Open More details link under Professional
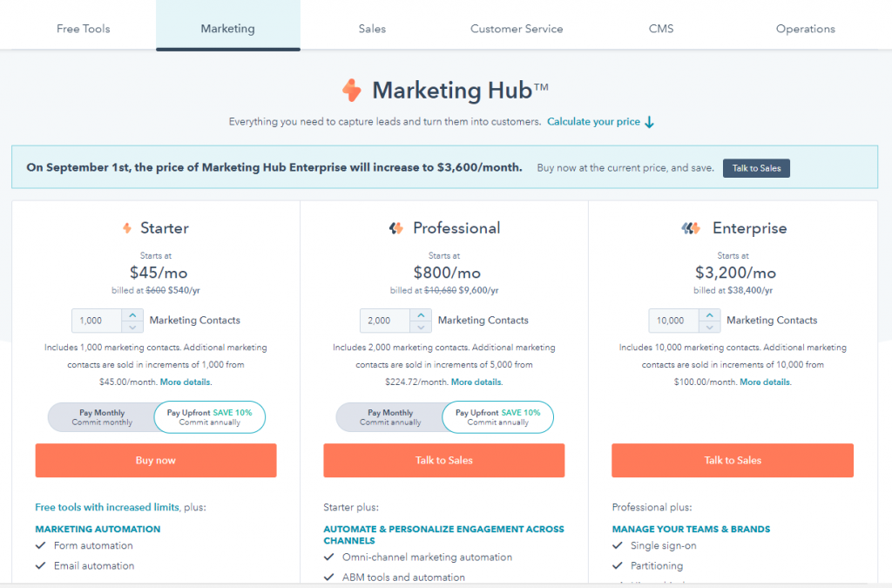Image resolution: width=892 pixels, height=588 pixels. click(x=476, y=382)
